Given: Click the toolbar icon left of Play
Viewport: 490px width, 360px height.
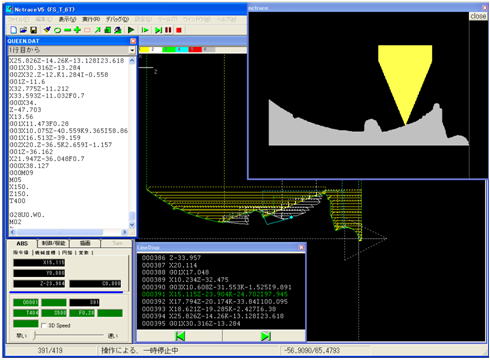Looking at the screenshot, I should coord(118,30).
